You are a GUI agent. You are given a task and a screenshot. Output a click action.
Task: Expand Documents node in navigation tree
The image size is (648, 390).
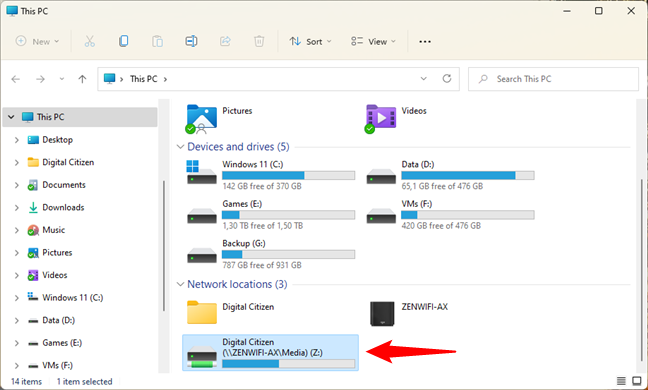tap(17, 185)
